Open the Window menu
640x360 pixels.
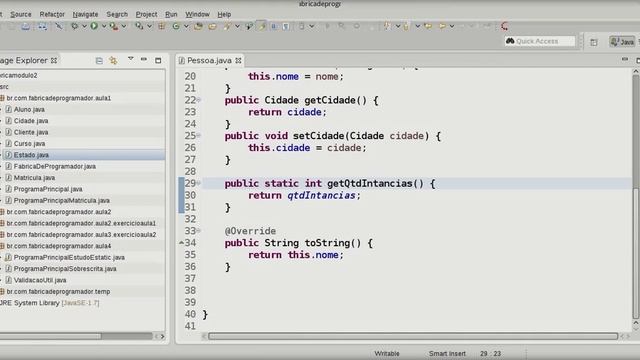tap(198, 14)
